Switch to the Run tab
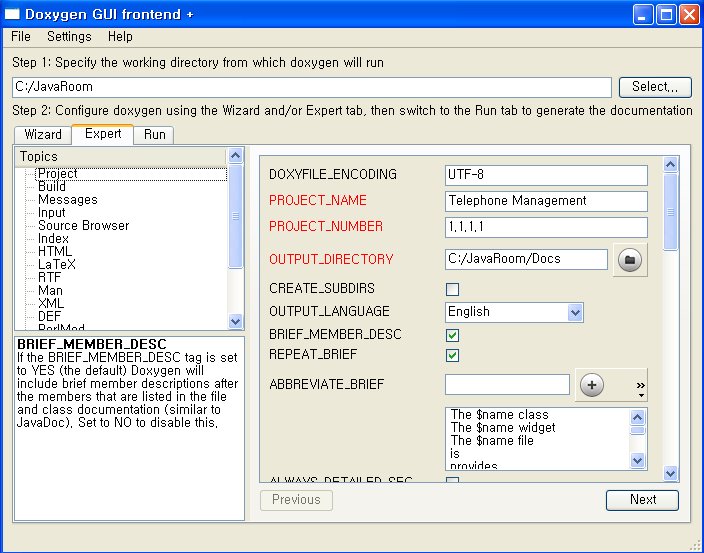 (x=154, y=135)
